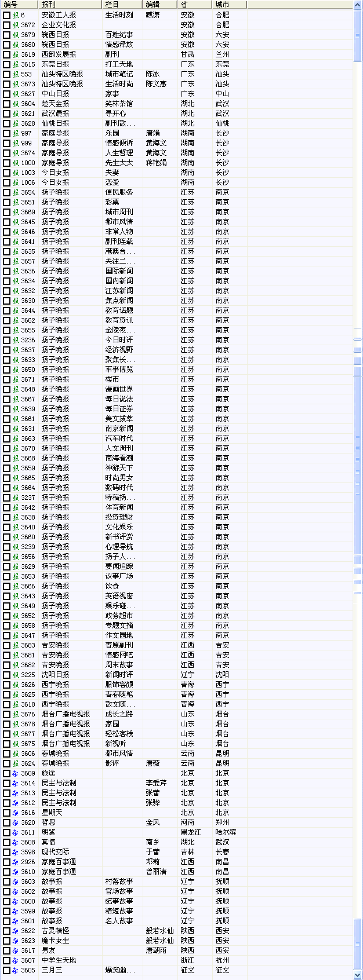Click the 编辑 column header
Screen dimensions: 363x980
point(160,5)
